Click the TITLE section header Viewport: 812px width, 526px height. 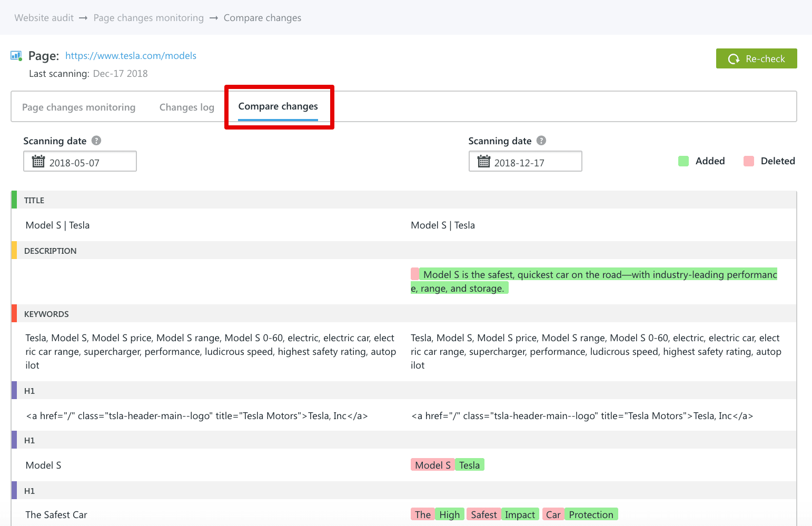404,200
